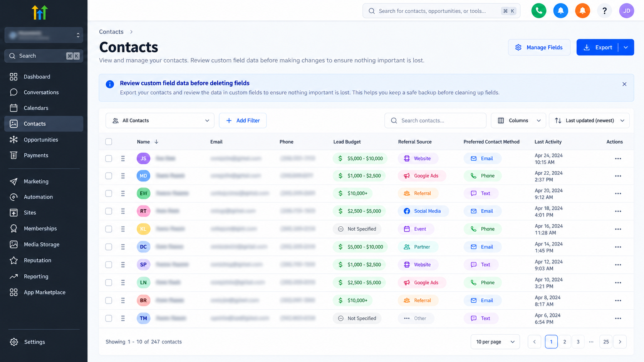
Task: Go to page 2
Action: click(565, 342)
